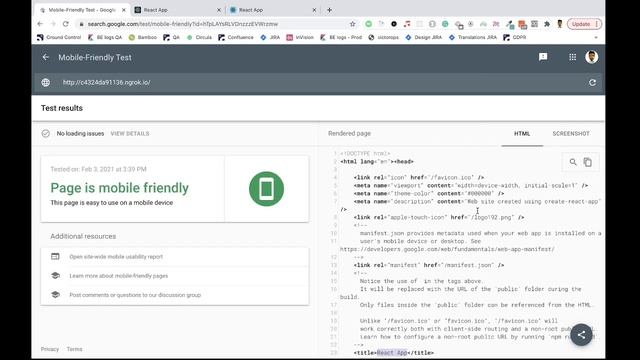The height and width of the screenshot is (360, 640).
Task: Expand the bookmarks bar overflow arrow
Action: coord(596,38)
